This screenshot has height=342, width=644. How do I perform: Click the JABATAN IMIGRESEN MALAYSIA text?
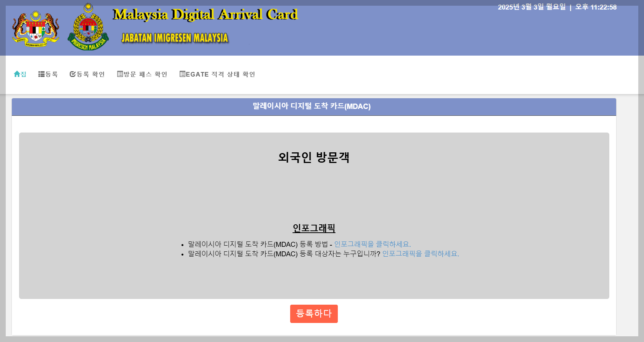click(x=175, y=38)
